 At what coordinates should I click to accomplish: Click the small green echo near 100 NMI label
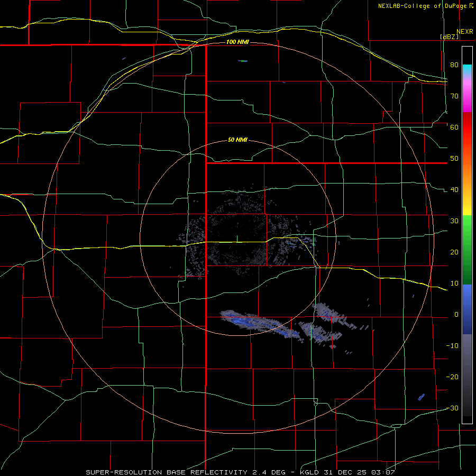243,61
